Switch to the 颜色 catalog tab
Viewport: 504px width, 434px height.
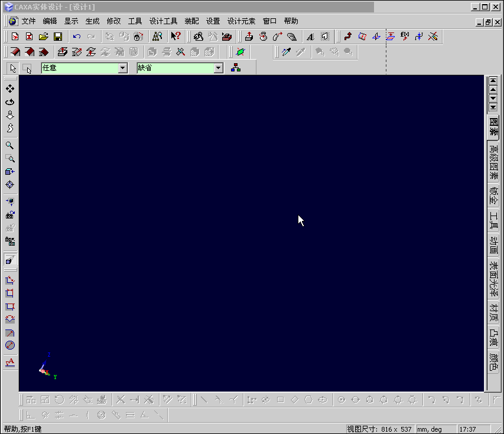493,361
